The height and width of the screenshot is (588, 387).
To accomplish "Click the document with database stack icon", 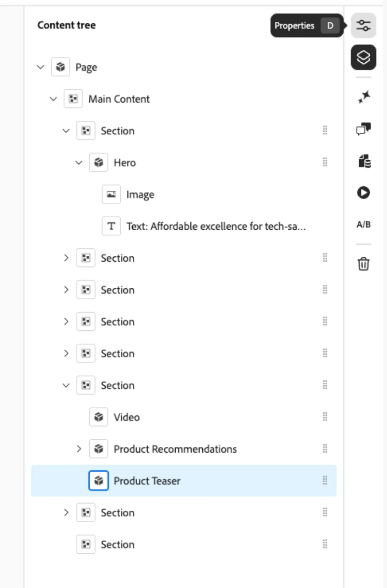I will 364,161.
